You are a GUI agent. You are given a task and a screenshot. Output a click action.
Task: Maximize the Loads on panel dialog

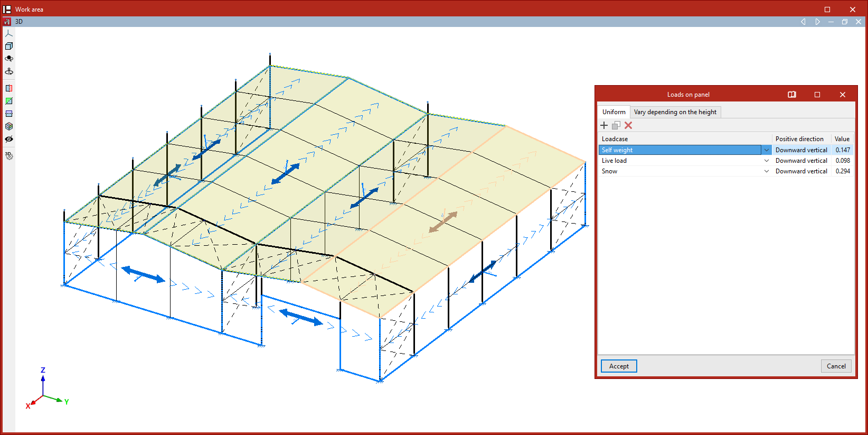(817, 95)
